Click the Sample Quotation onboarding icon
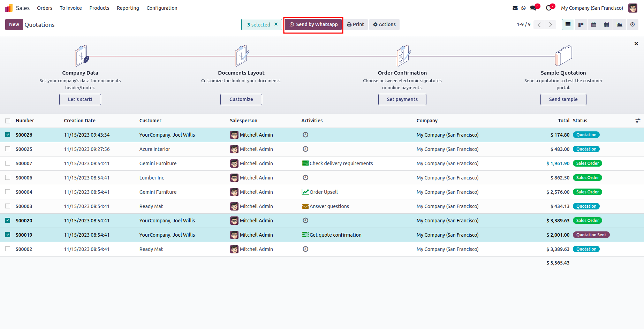644x329 pixels. coord(563,56)
